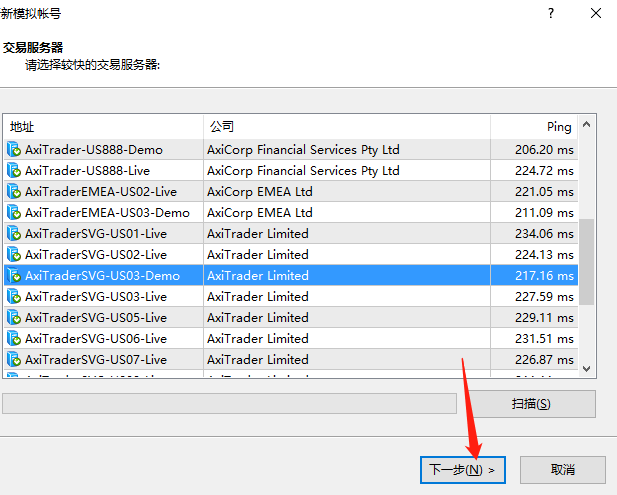Click the 221.05 ms ping value
This screenshot has width=617, height=495.
tap(544, 192)
